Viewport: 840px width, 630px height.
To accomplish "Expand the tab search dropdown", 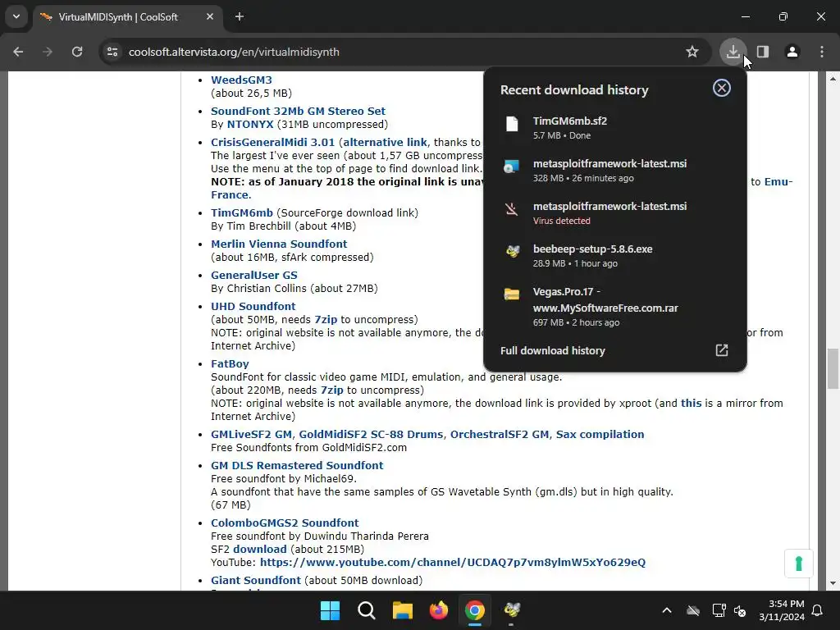I will click(x=16, y=16).
